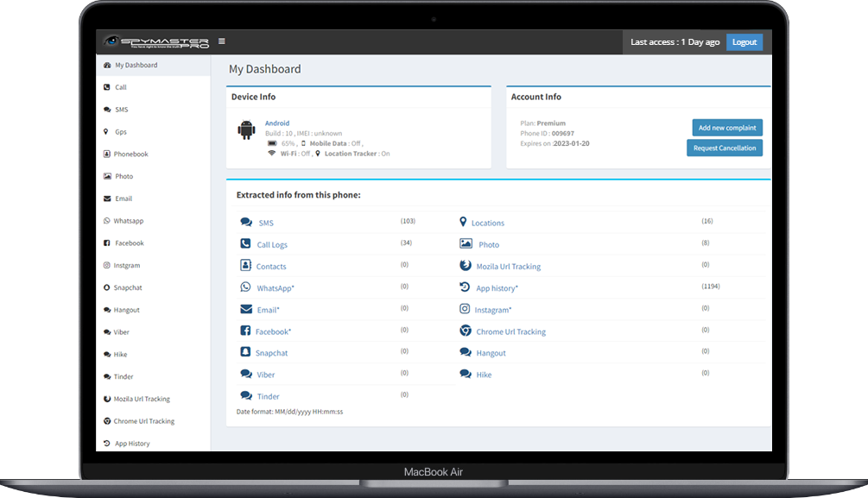
Task: Open My Dashboard in sidebar
Action: click(154, 65)
